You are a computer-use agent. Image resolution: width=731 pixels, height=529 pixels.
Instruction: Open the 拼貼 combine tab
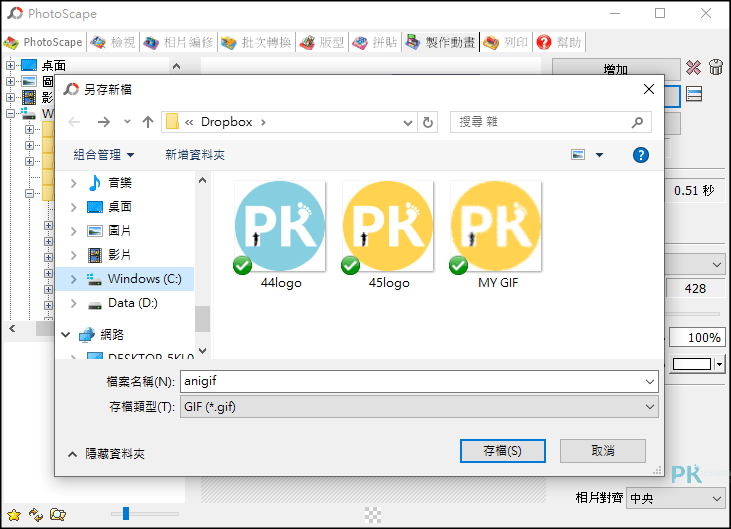coord(375,42)
